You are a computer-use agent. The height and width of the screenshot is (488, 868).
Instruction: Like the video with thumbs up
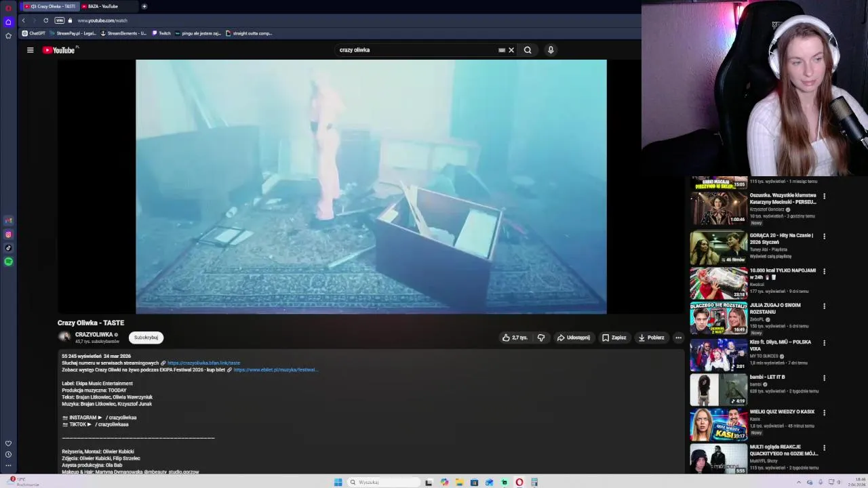coord(515,338)
